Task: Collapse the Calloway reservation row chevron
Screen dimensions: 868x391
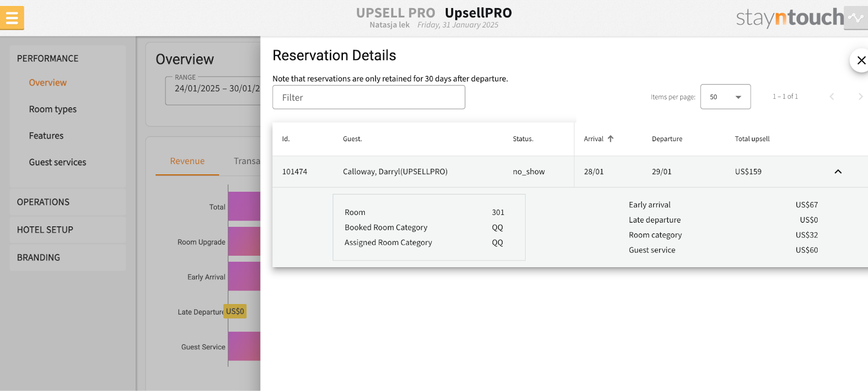Action: [x=838, y=172]
